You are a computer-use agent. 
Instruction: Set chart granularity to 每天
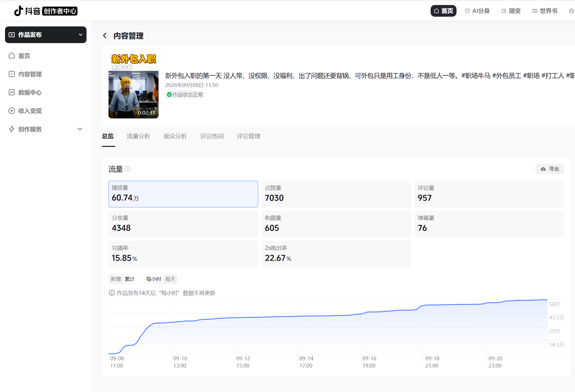(170, 279)
